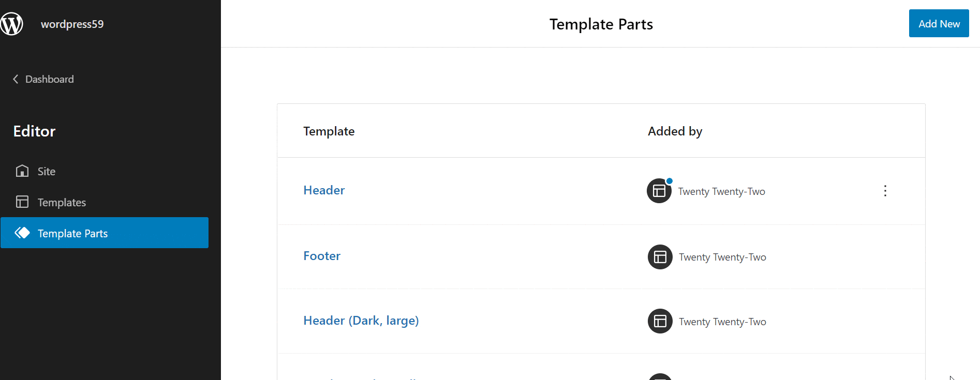Click the theme icon beside Header row
The height and width of the screenshot is (380, 980).
659,191
